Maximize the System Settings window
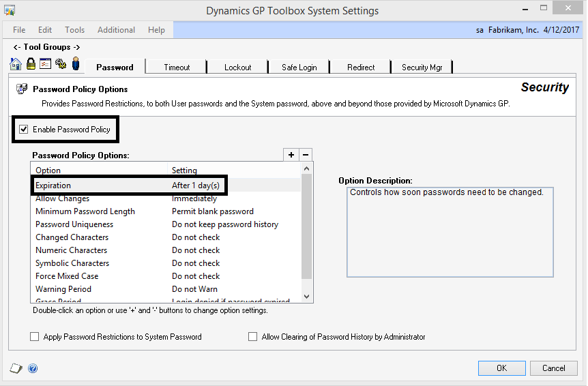 point(544,8)
